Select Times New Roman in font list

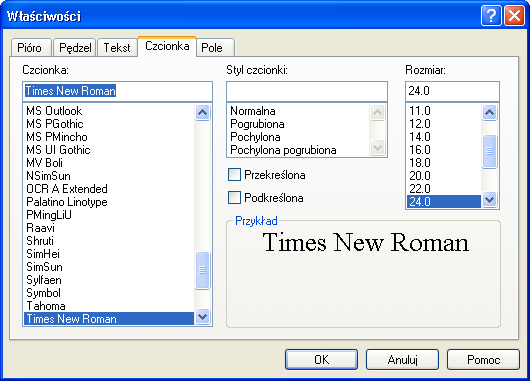pos(109,319)
